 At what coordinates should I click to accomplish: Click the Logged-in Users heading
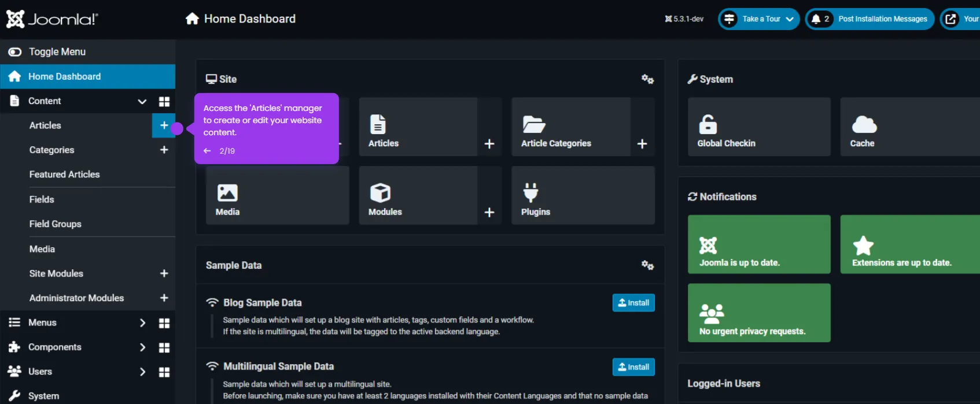(x=724, y=384)
